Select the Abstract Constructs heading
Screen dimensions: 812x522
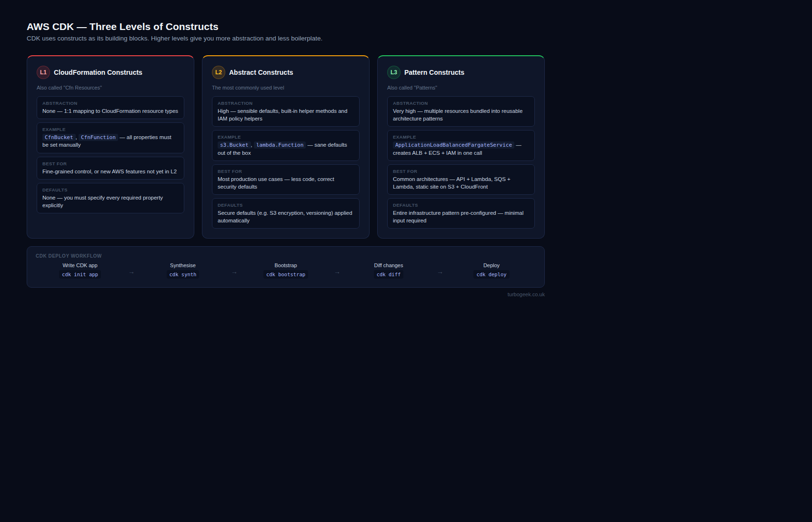261,72
